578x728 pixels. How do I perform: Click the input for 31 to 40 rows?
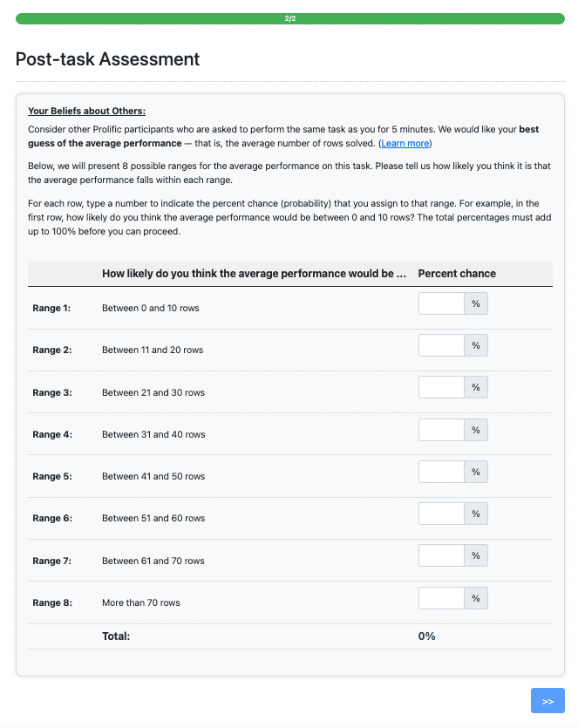[x=441, y=430]
